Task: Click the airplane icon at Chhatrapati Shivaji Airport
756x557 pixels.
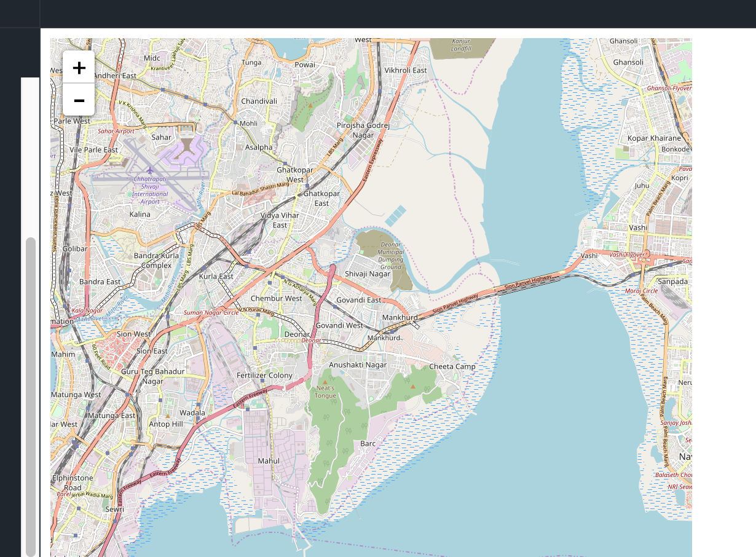Action: 149,171
